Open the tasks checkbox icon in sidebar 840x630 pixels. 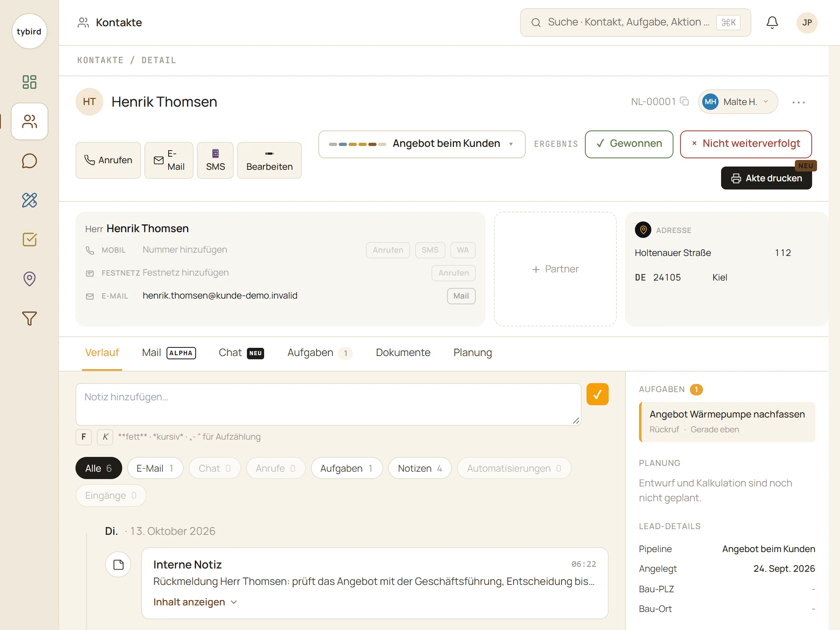(x=29, y=240)
